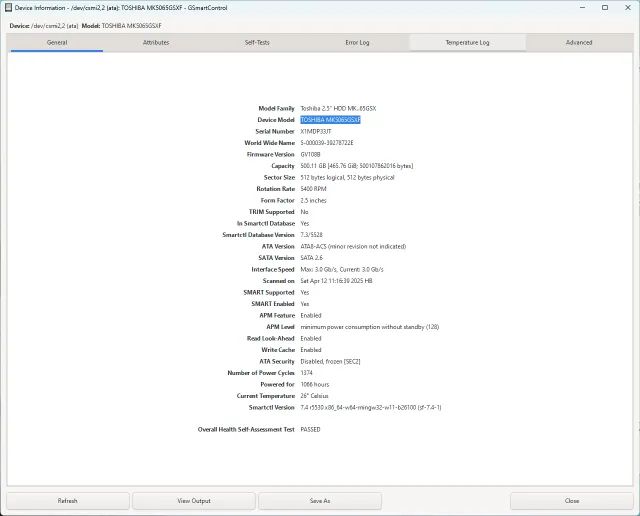The width and height of the screenshot is (640, 516).
Task: Click the Powered for hours value
Action: 315,385
